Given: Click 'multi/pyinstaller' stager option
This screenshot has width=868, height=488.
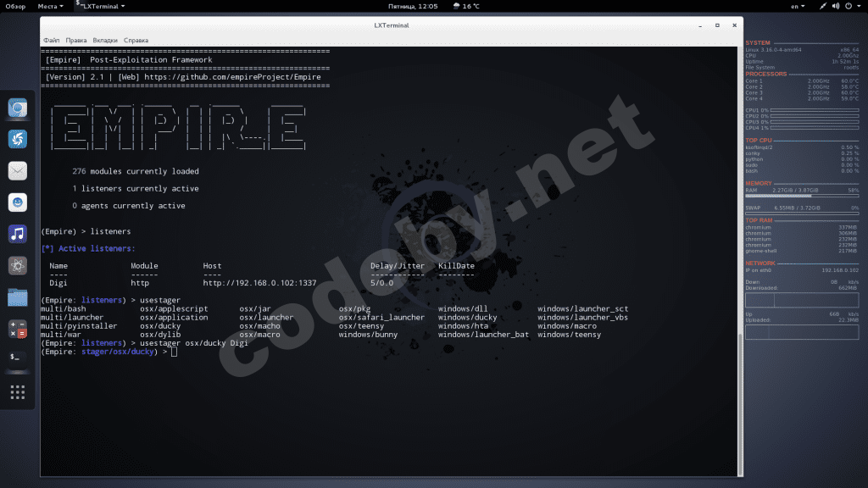Looking at the screenshot, I should pos(79,326).
